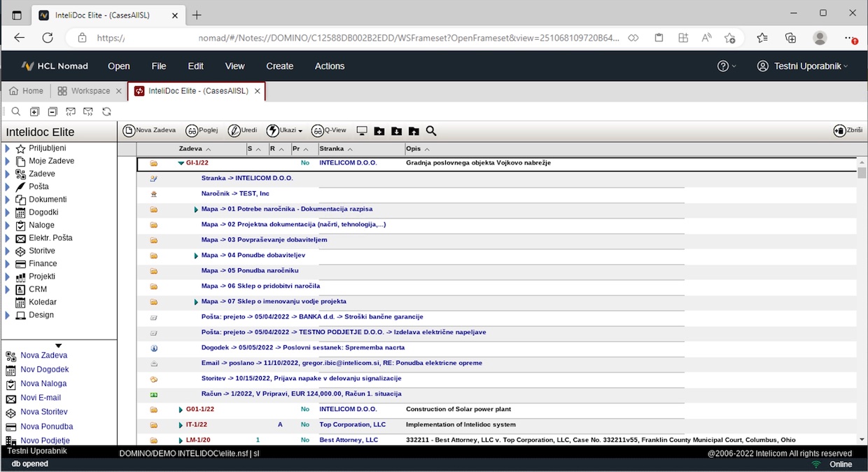Click the view's vertical scrollbar thumb
Screen dimensions: 868x472
tap(862, 173)
